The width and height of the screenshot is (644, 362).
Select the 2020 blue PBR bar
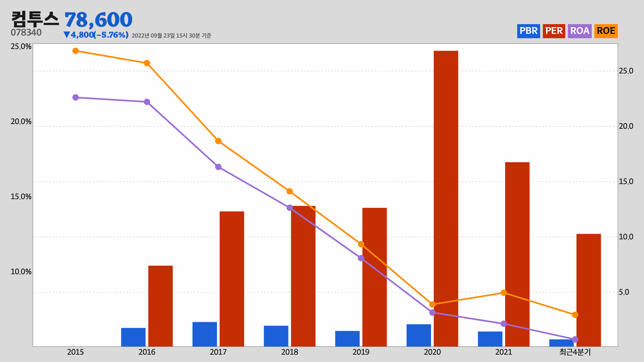tap(419, 335)
